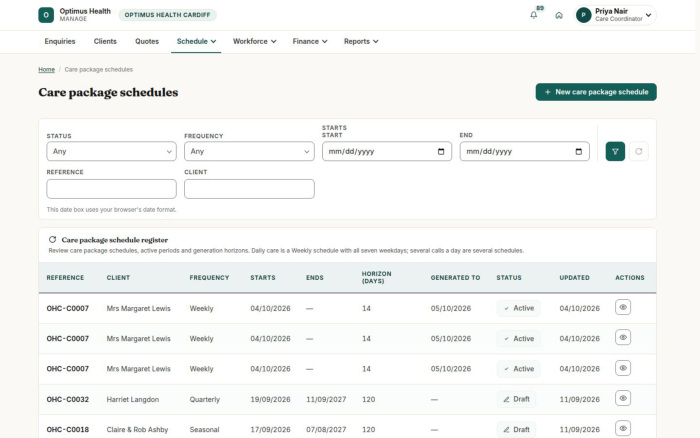Click the Quarterly frequency cell

coord(205,400)
